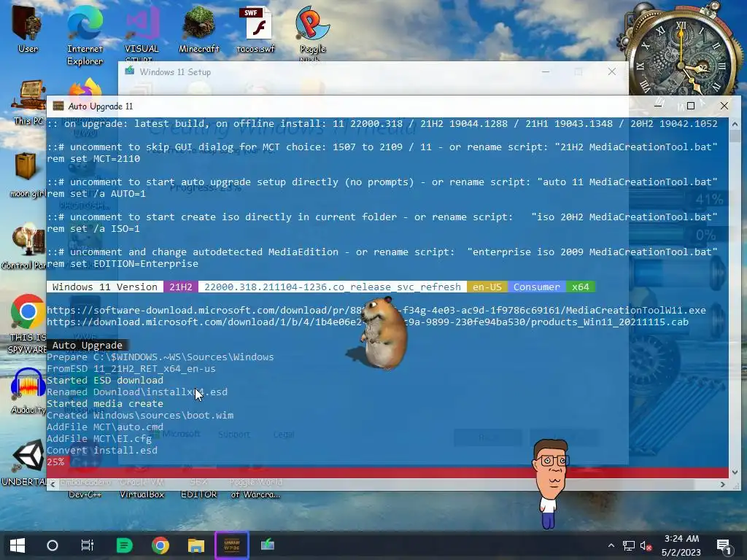Open the green notes app on taskbar
747x560 pixels.
[x=124, y=545]
